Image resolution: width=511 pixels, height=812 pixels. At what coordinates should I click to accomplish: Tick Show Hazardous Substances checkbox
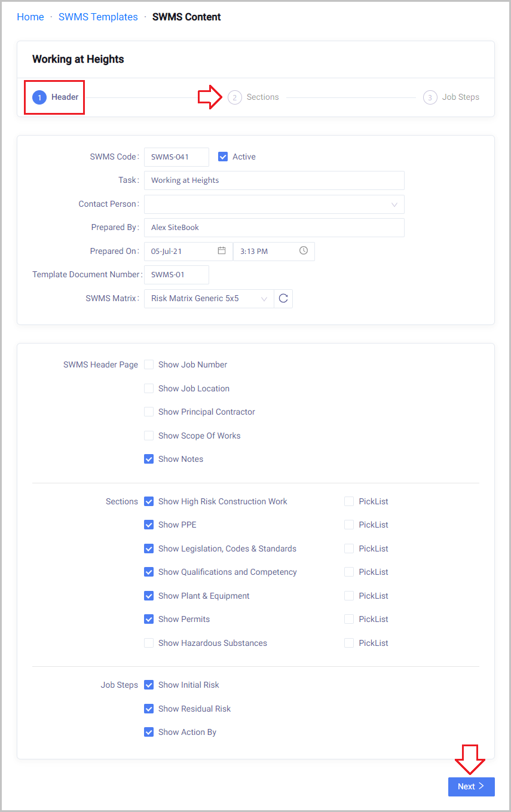149,643
